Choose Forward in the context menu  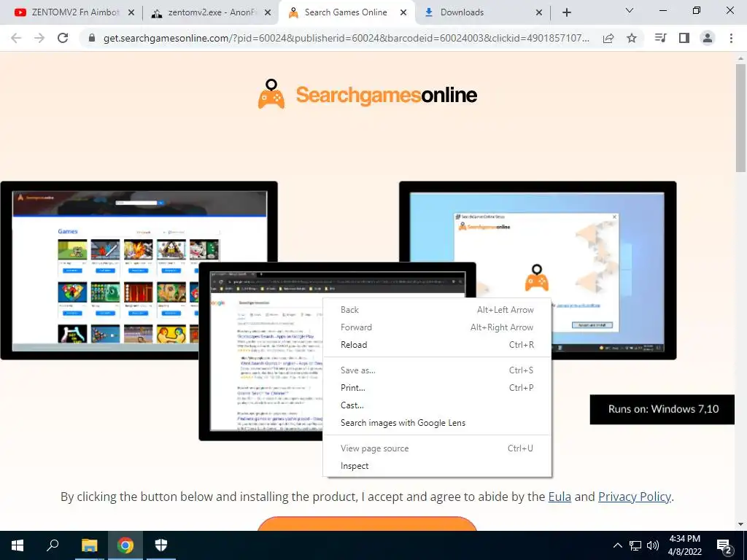click(x=437, y=327)
